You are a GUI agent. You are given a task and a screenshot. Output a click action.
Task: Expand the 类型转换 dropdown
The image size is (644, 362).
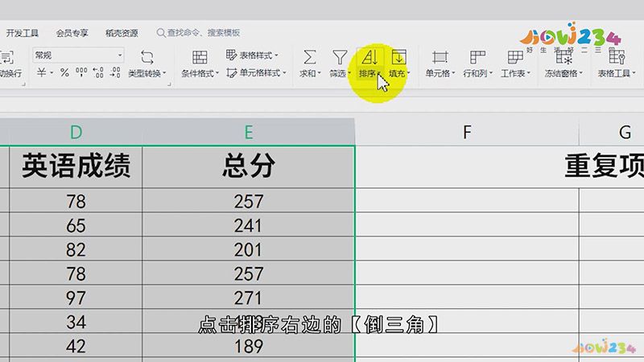(x=164, y=73)
